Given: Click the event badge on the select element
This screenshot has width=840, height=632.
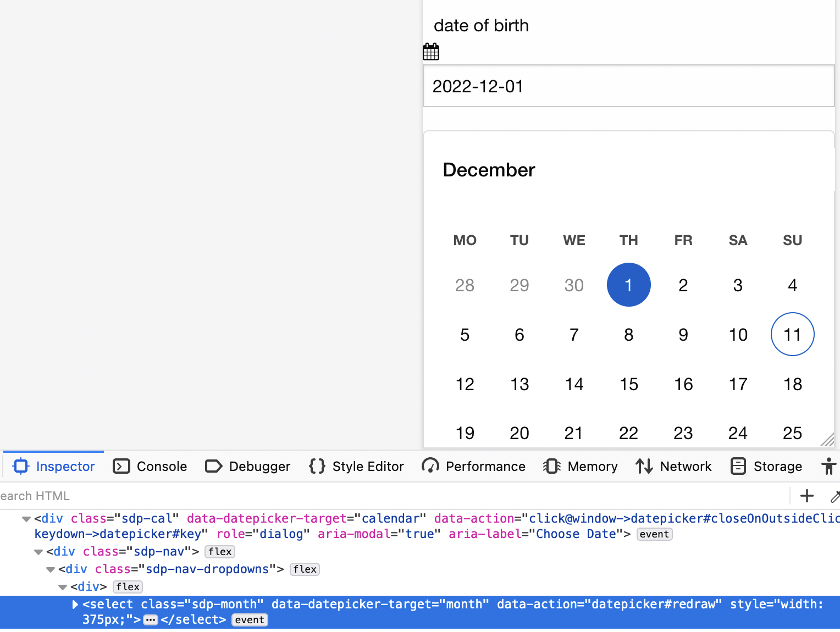Looking at the screenshot, I should (x=250, y=620).
